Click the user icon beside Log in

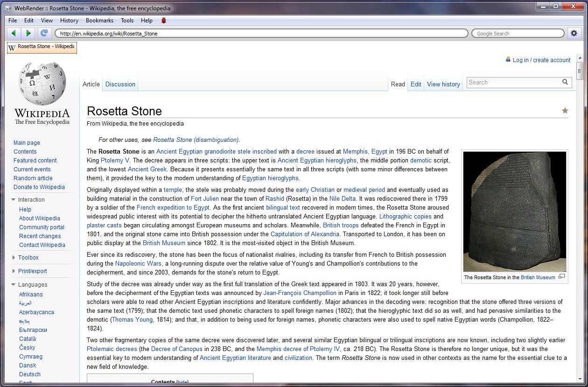(508, 60)
